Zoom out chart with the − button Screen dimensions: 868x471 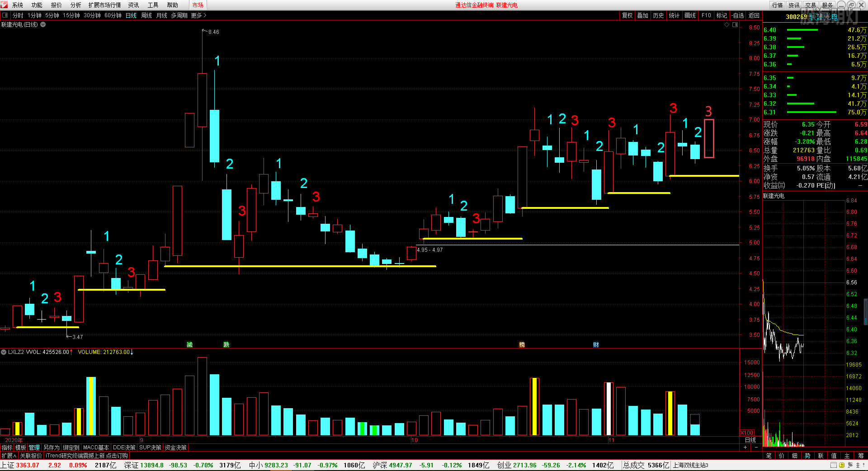pos(756,447)
